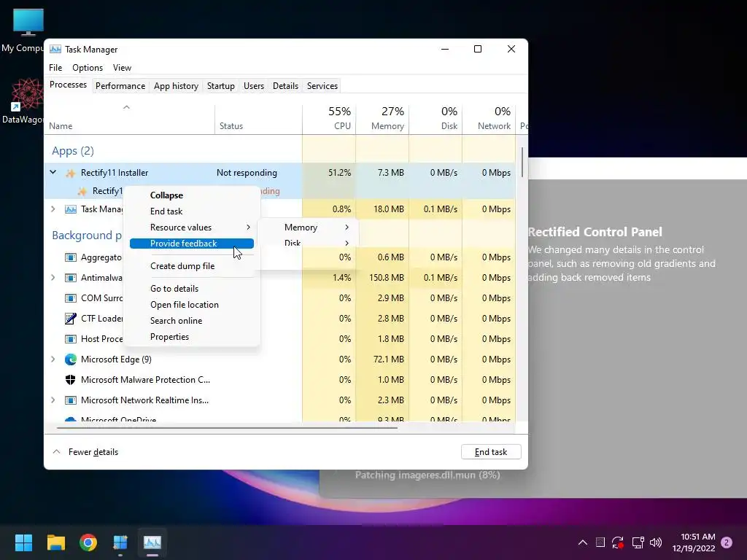The width and height of the screenshot is (747, 560).
Task: Click the horizontal scrollbar thumb
Action: click(x=227, y=428)
